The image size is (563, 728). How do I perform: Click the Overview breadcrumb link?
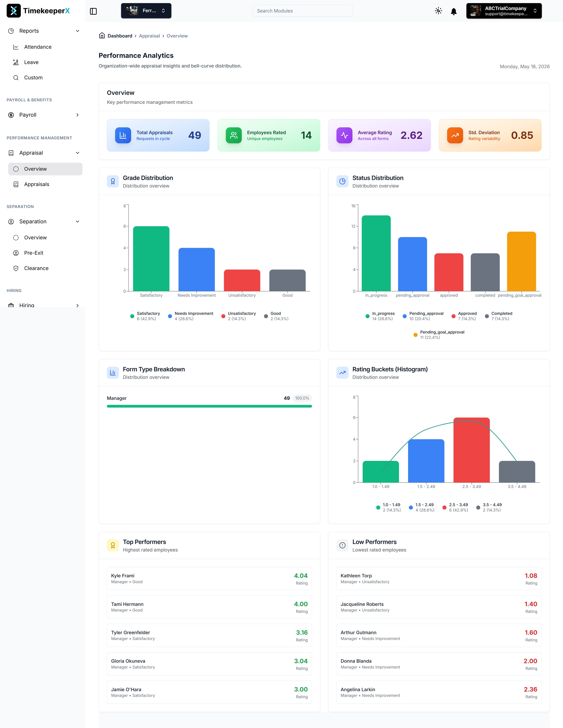pyautogui.click(x=177, y=36)
